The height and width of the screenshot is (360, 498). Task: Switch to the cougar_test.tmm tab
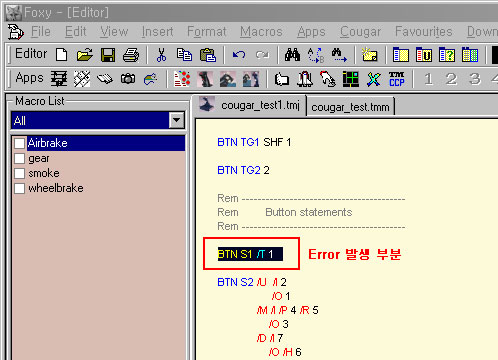click(350, 107)
